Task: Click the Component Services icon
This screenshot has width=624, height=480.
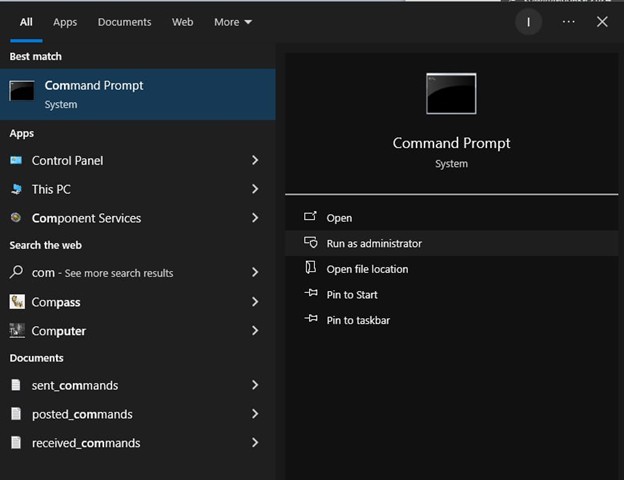Action: tap(16, 218)
